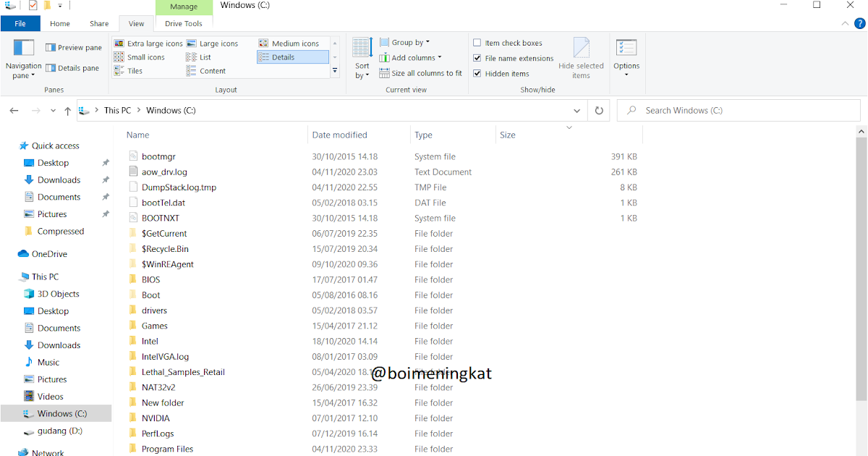Enable the Details pane
Image resolution: width=868 pixels, height=456 pixels.
tap(72, 68)
